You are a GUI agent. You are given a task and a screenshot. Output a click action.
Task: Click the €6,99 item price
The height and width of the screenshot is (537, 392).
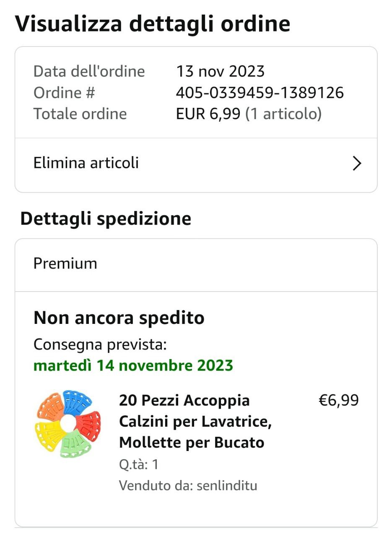point(338,400)
